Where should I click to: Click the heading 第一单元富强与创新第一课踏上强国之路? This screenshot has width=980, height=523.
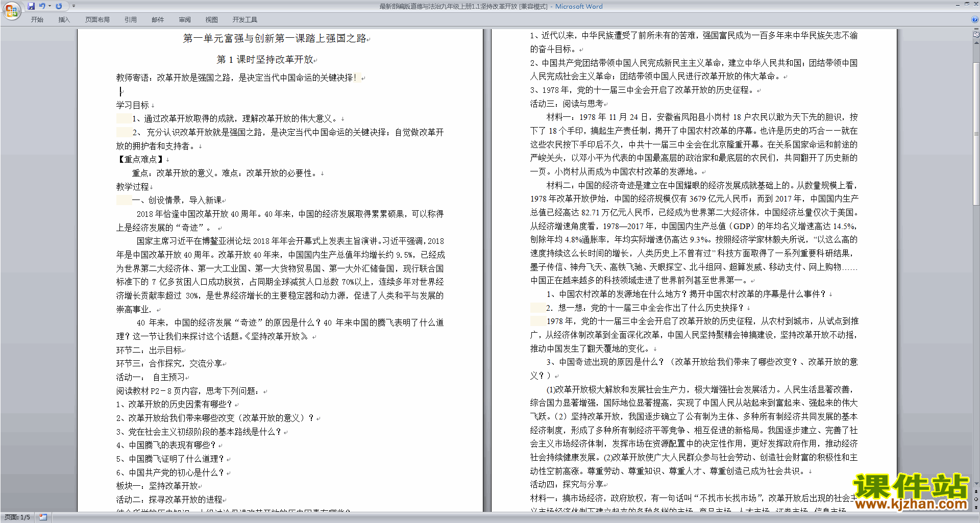pyautogui.click(x=275, y=39)
